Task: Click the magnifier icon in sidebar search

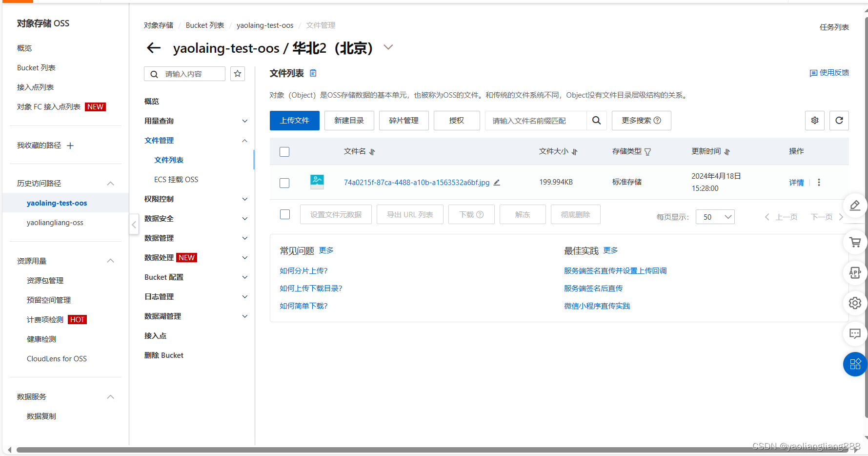Action: point(154,74)
